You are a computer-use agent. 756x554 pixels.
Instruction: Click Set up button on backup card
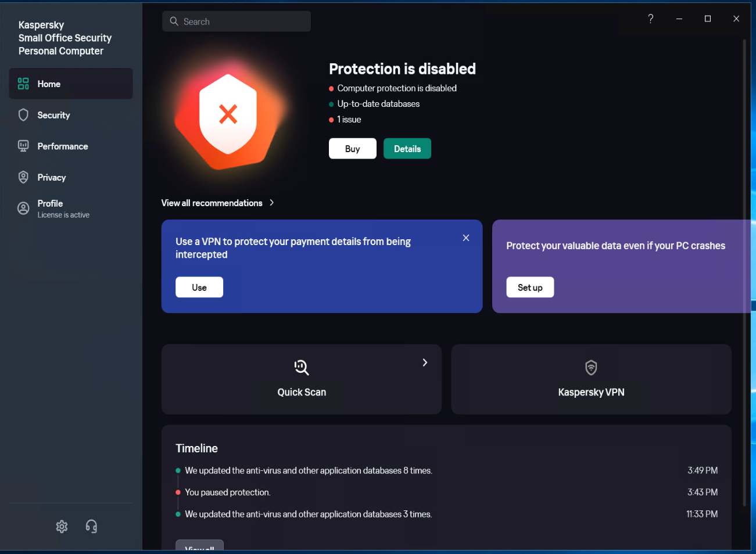[x=530, y=287]
